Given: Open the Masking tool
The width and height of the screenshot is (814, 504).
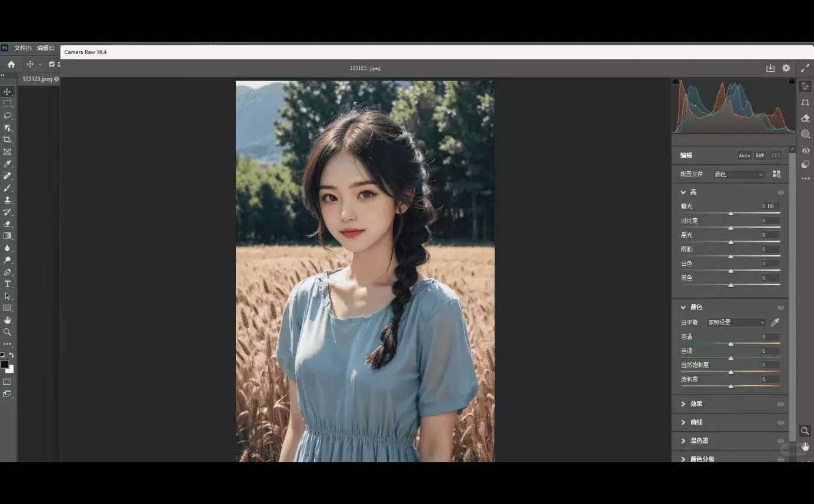Looking at the screenshot, I should pyautogui.click(x=805, y=133).
